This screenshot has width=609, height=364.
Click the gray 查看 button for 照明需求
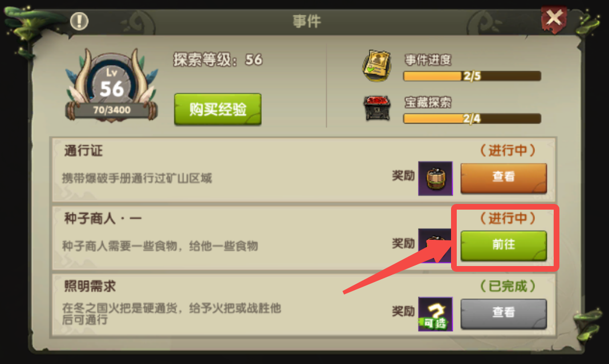click(504, 313)
